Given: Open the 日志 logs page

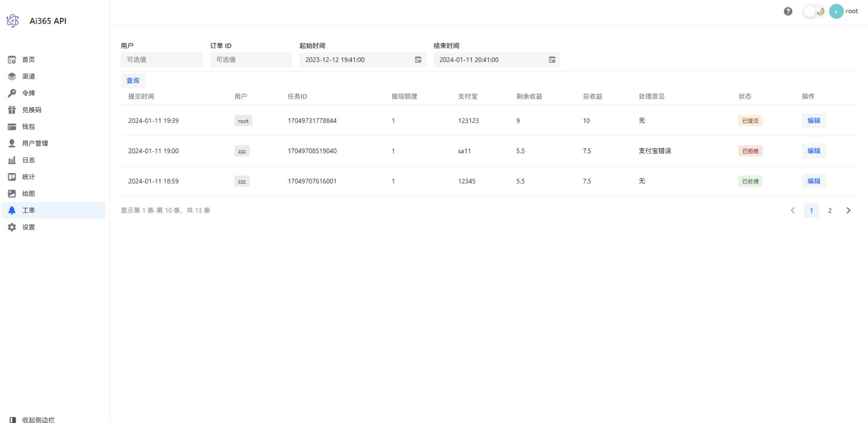Looking at the screenshot, I should click(28, 161).
